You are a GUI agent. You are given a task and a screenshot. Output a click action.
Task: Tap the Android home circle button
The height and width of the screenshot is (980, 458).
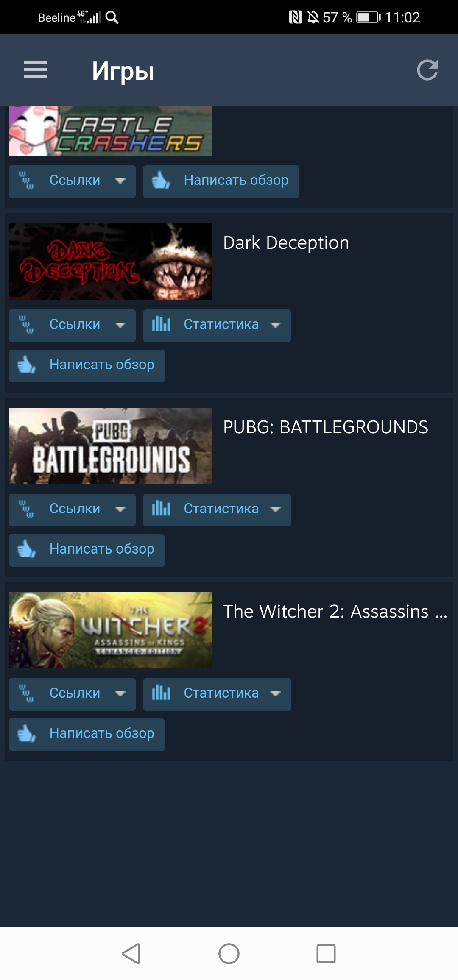[x=229, y=954]
